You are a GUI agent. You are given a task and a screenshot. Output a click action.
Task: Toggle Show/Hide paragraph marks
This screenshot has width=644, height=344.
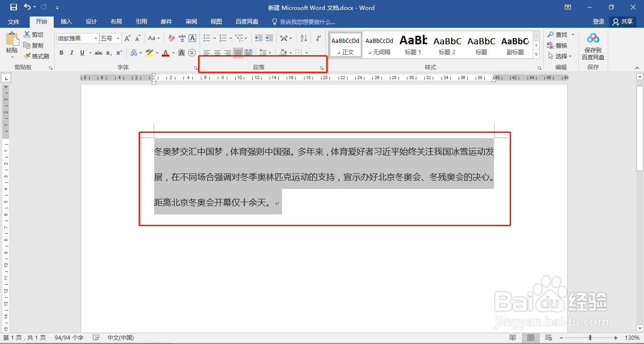click(319, 38)
